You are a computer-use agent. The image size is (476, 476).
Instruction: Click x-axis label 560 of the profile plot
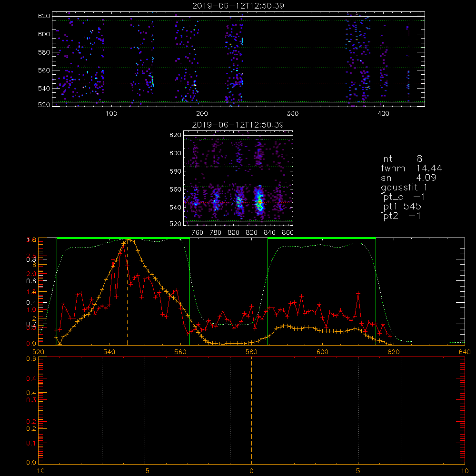click(x=180, y=352)
